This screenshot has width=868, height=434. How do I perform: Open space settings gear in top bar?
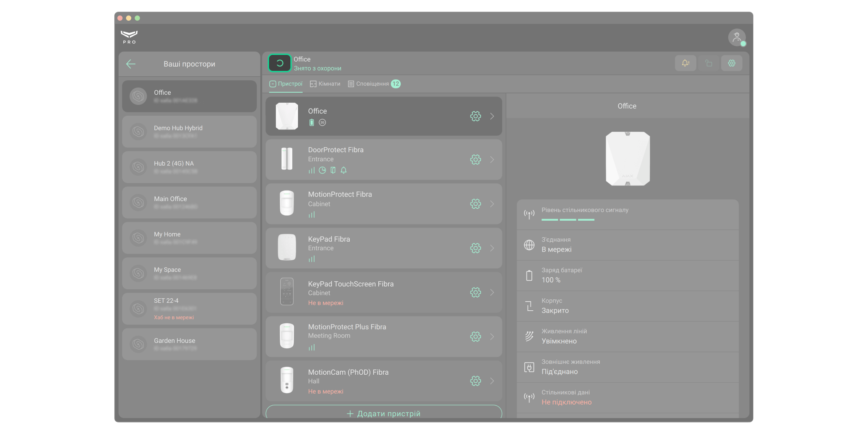tap(732, 63)
